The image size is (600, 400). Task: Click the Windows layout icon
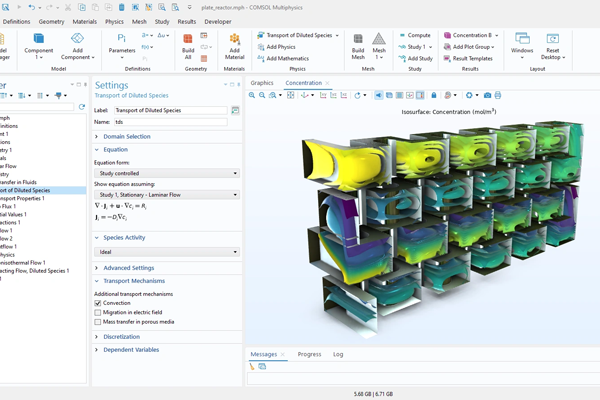522,38
